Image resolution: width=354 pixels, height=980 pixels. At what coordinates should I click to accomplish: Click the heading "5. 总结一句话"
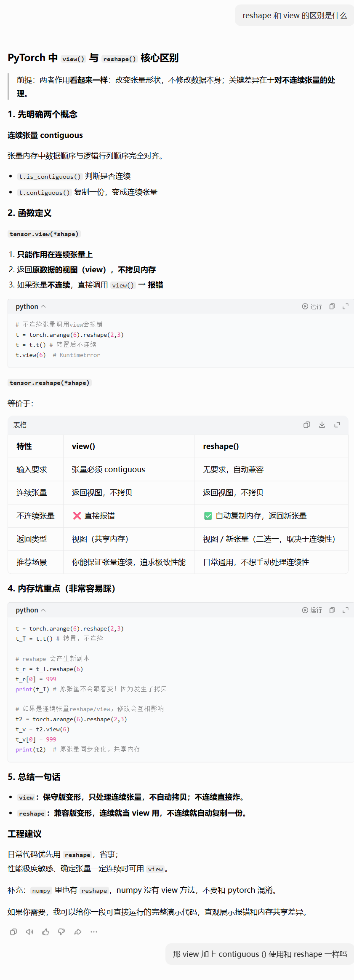click(34, 777)
